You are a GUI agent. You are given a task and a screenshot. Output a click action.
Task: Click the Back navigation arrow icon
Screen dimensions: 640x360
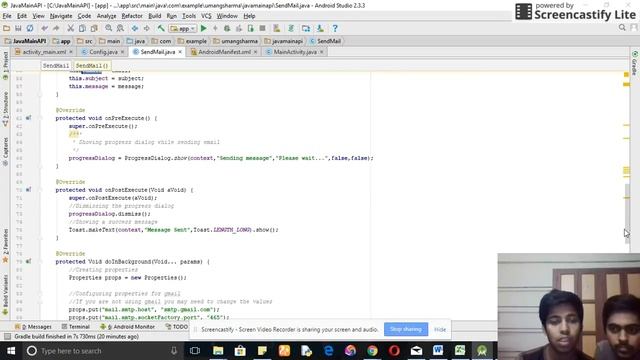point(135,29)
